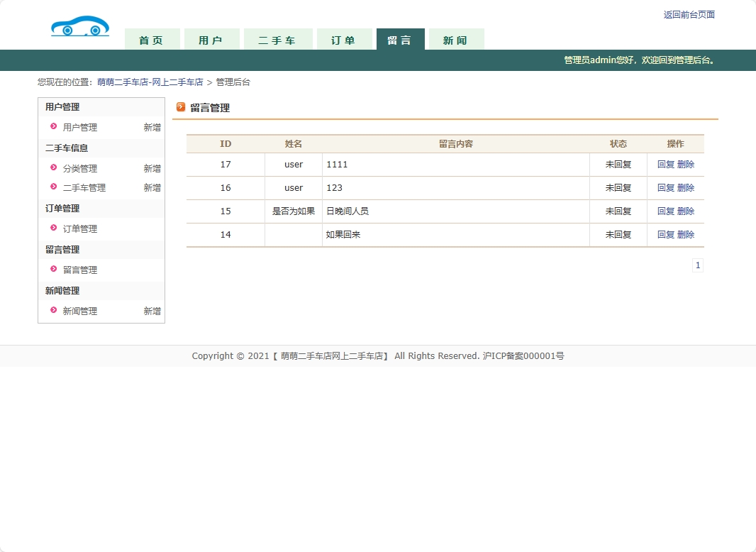Select the 用户 tab in the top navigation

(x=211, y=40)
